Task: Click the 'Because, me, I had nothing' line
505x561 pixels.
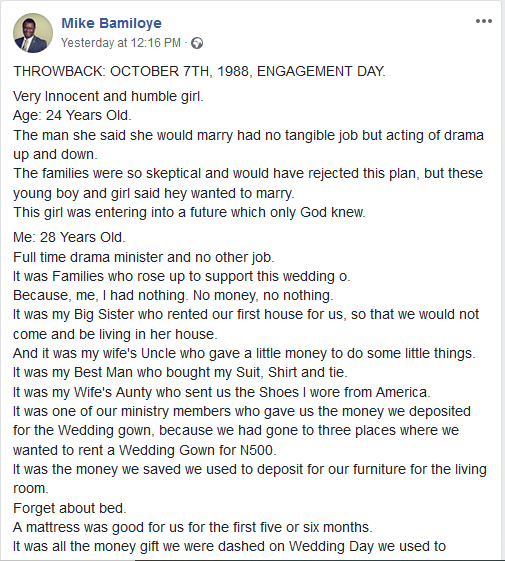Action: (173, 295)
